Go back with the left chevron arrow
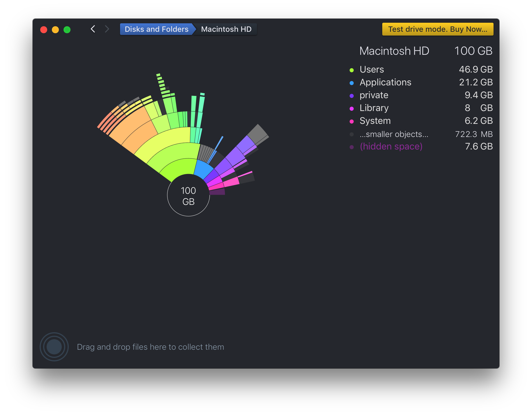 coord(93,29)
